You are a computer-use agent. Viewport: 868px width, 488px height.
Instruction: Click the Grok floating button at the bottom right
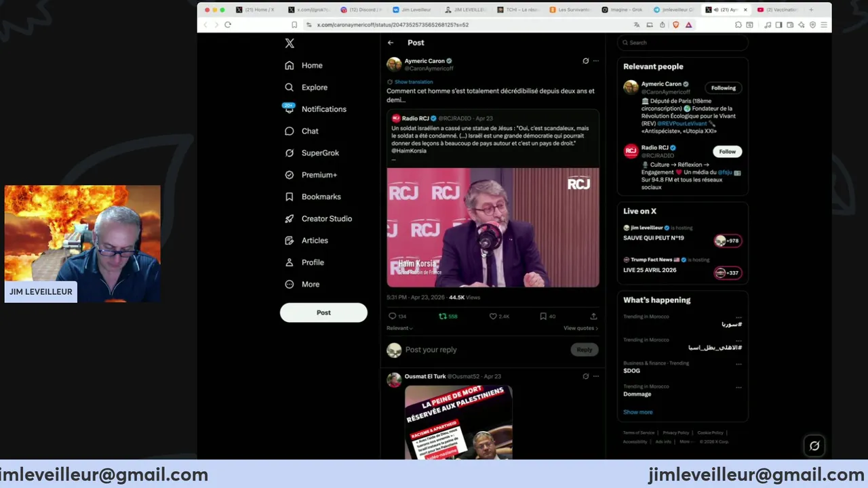point(814,445)
